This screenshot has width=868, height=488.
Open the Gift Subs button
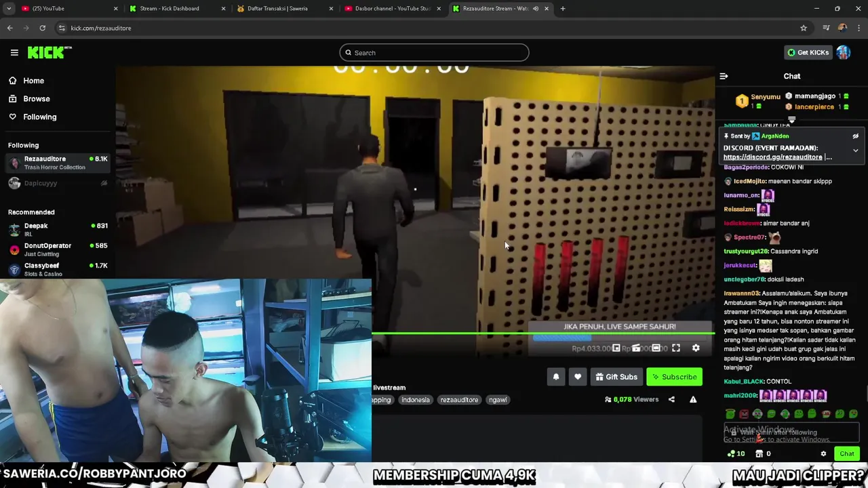[616, 377]
